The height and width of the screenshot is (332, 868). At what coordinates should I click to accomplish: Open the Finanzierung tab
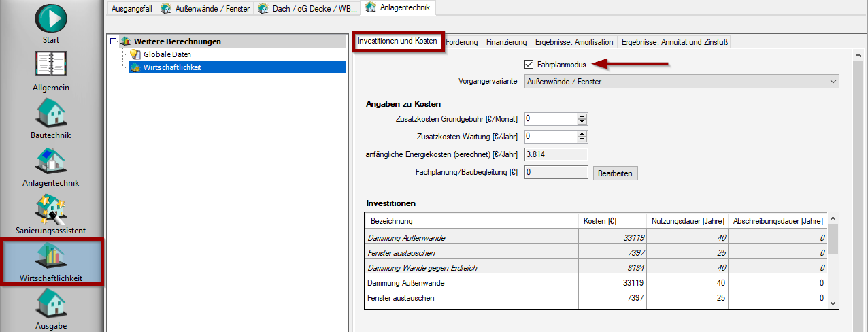point(506,42)
